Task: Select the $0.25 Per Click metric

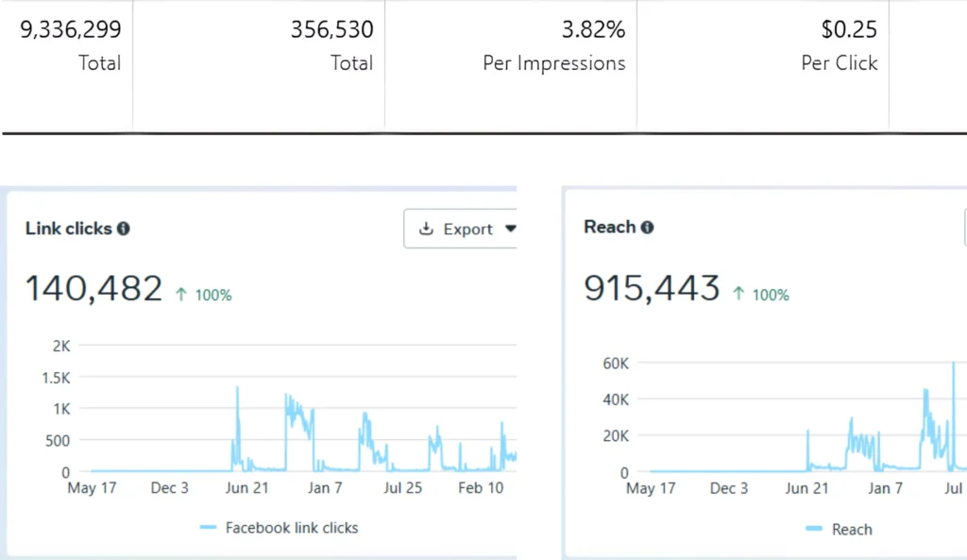Action: (840, 45)
